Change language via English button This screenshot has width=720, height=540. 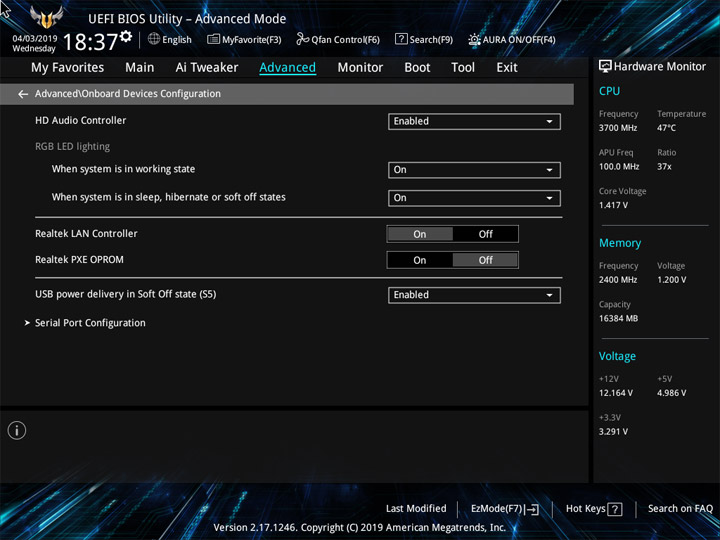[170, 39]
